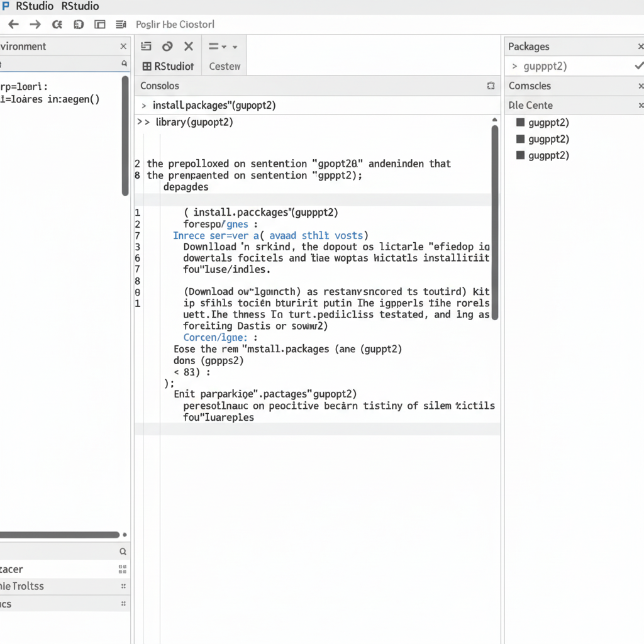
Task: Toggle the third gugppt2) package checkbox
Action: [x=520, y=155]
